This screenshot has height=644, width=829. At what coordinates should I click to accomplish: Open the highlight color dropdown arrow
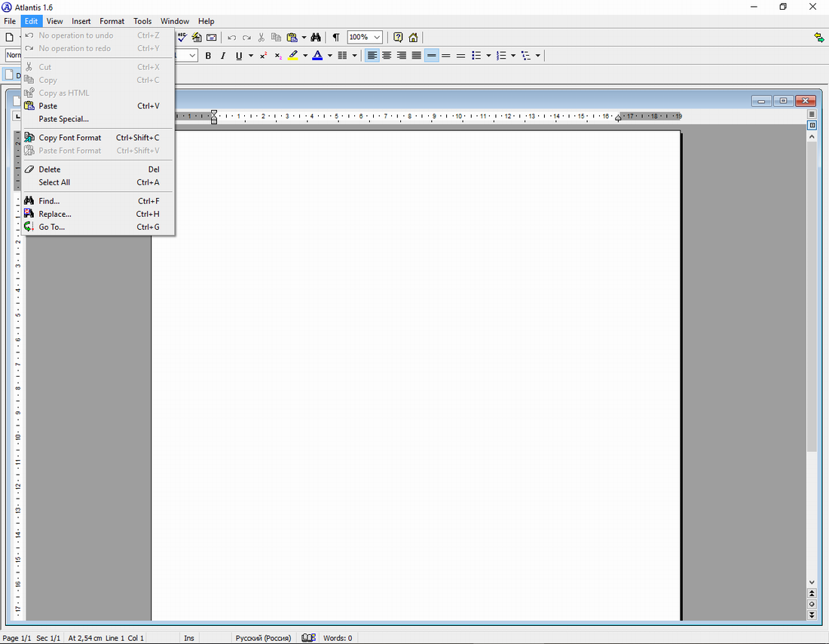tap(305, 56)
